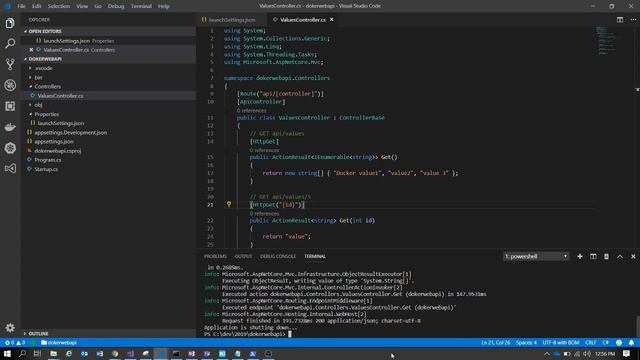Click the lightbulb code action on line 21
The image size is (640, 360).
pyautogui.click(x=229, y=204)
